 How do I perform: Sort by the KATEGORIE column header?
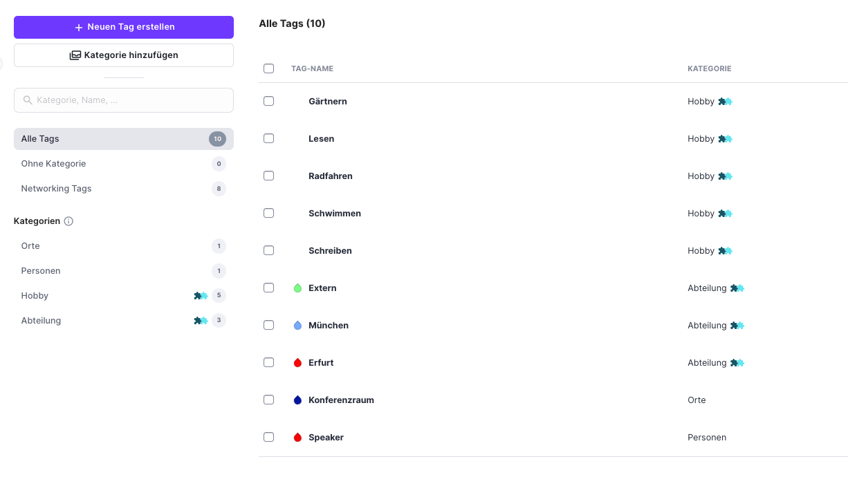coord(710,69)
